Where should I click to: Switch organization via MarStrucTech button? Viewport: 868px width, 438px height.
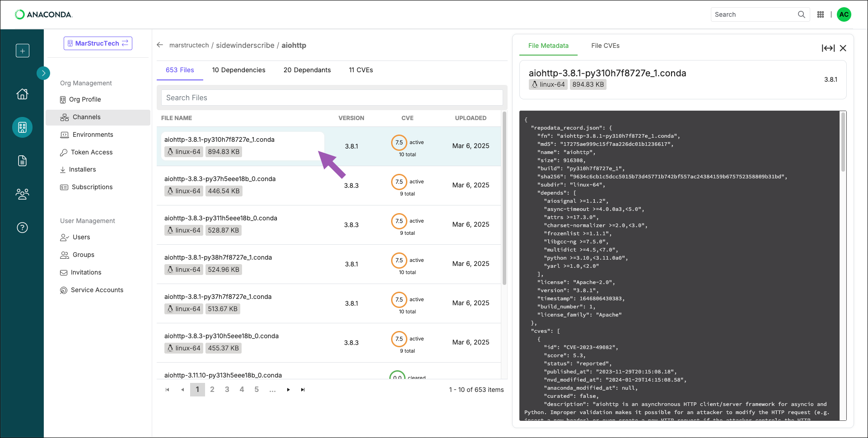[98, 43]
